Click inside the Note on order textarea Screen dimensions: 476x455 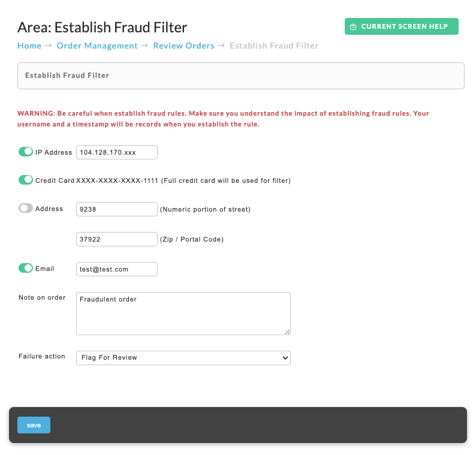click(183, 314)
